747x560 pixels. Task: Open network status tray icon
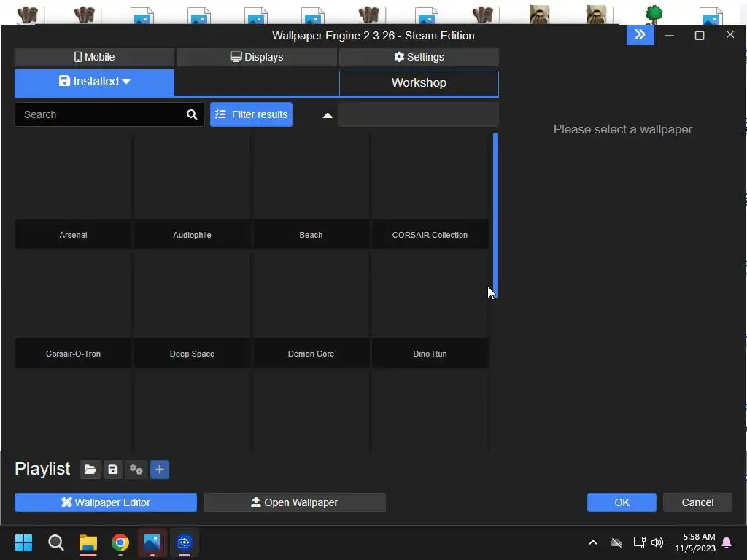pos(639,542)
